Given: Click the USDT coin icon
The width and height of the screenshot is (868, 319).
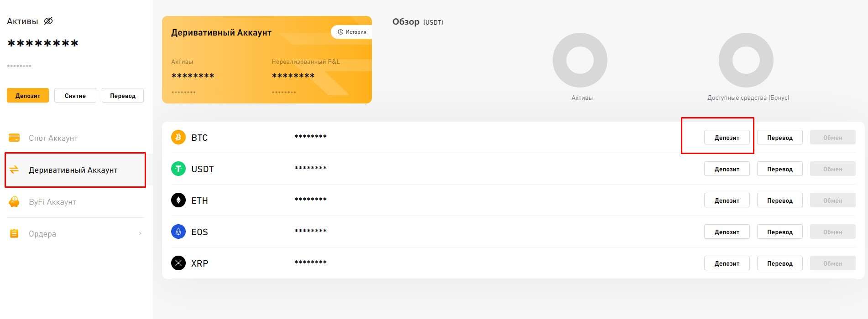Looking at the screenshot, I should point(178,169).
